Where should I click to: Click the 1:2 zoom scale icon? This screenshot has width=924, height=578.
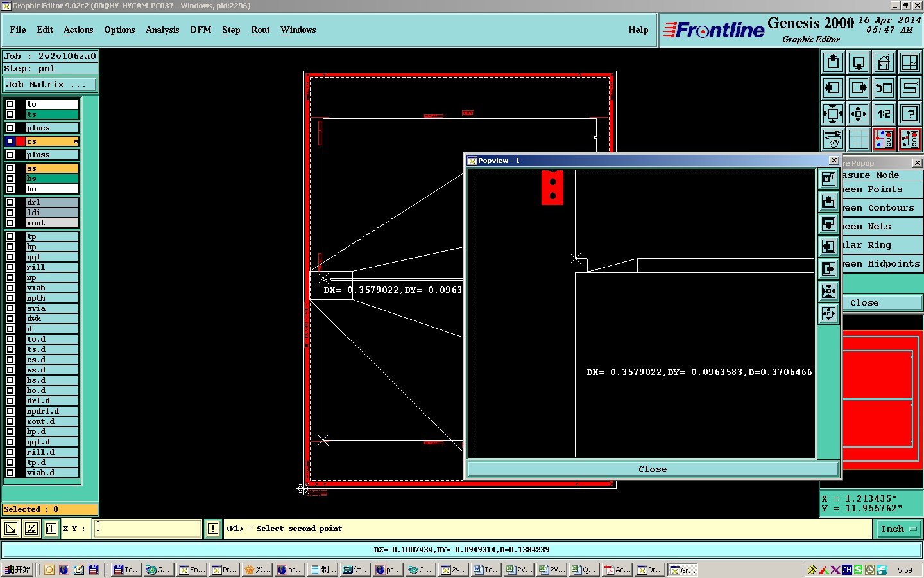coord(884,114)
